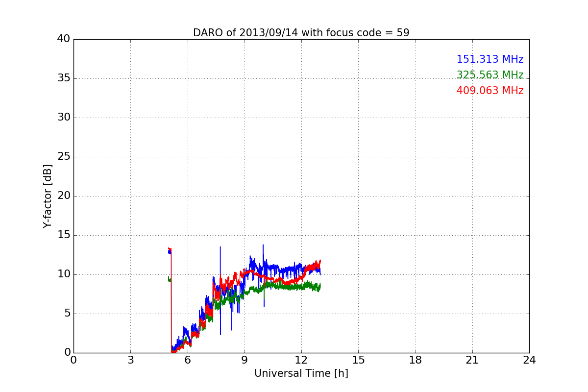
Task: Click the x-axis tick label 3
Action: point(130,360)
